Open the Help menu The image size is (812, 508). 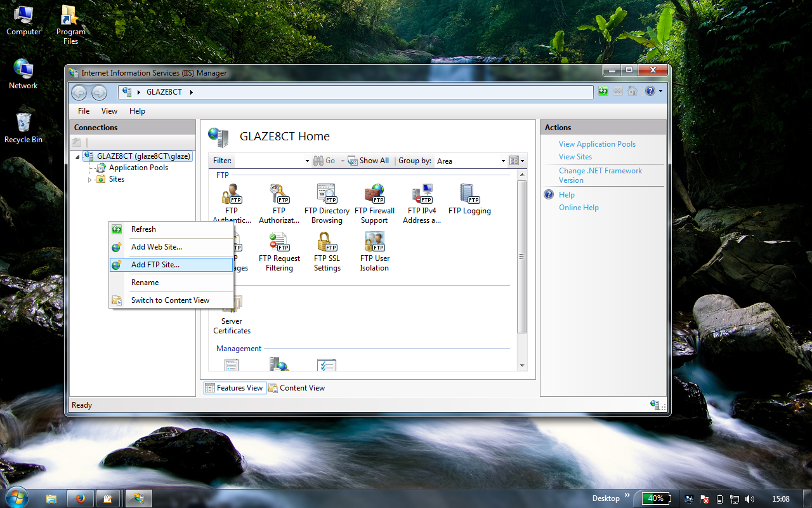click(137, 111)
